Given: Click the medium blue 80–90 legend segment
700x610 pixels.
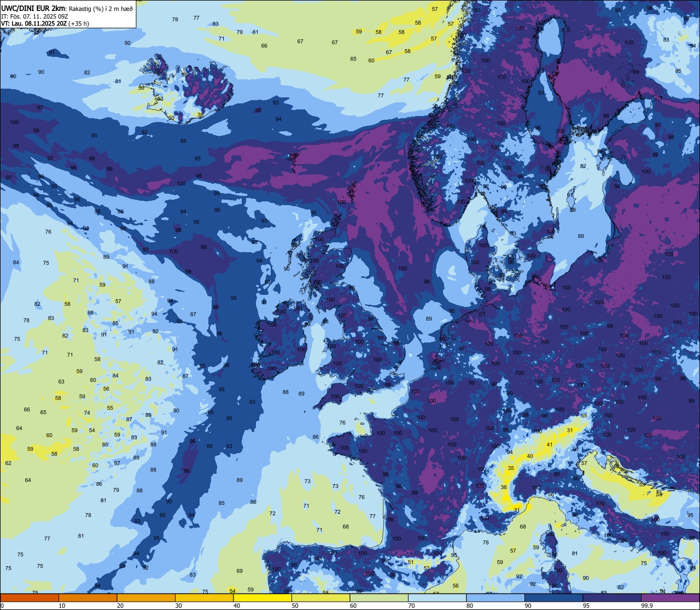Looking at the screenshot, I should click(x=495, y=597).
